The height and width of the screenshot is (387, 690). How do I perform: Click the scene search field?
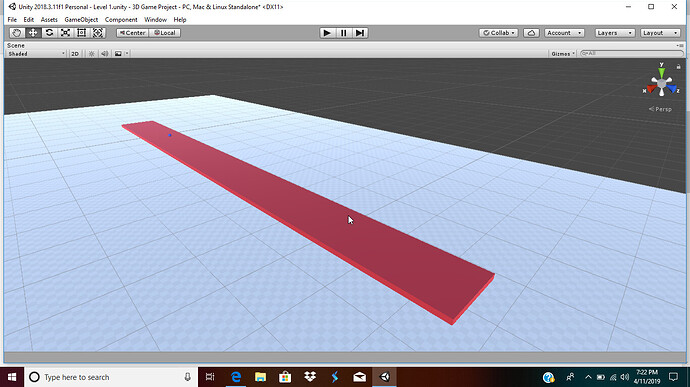click(631, 53)
